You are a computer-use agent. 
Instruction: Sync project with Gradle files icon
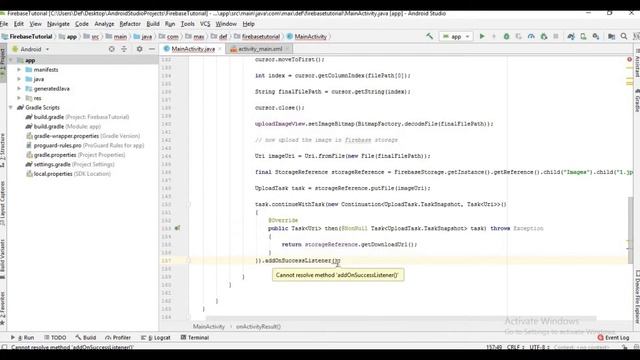click(x=571, y=36)
